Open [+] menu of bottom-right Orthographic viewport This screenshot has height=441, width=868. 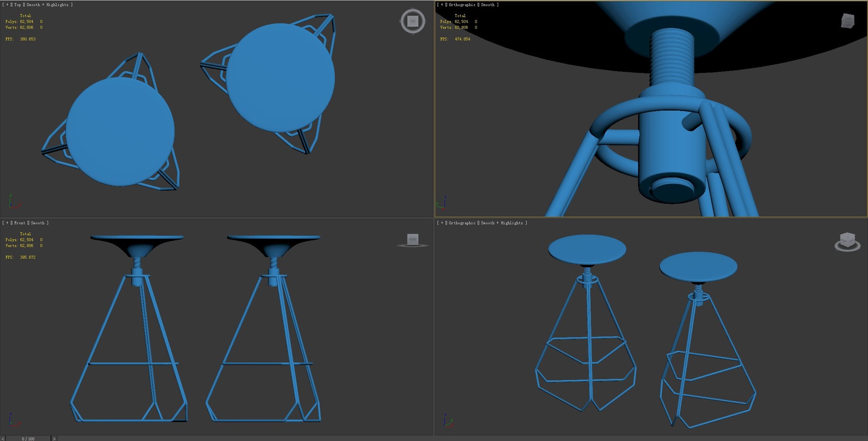click(x=442, y=223)
